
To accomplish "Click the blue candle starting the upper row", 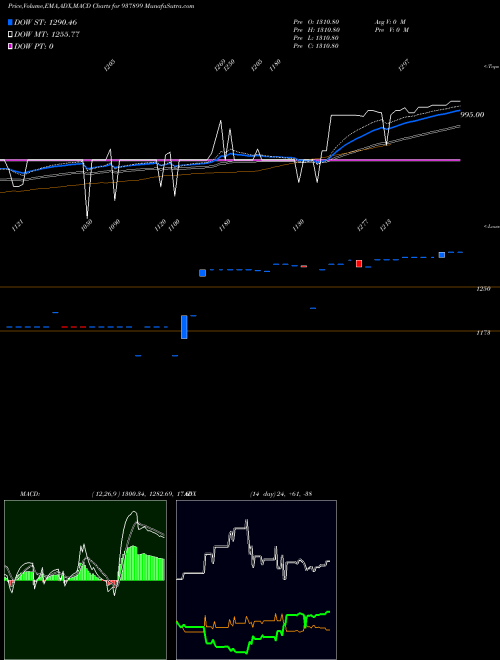I will pos(202,273).
